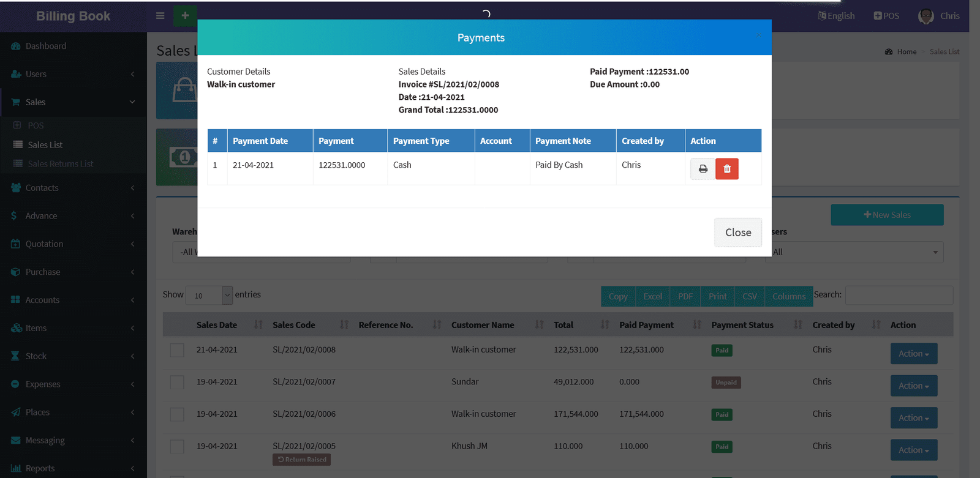Delete the cash payment using trash icon
The height and width of the screenshot is (478, 980).
coord(727,169)
